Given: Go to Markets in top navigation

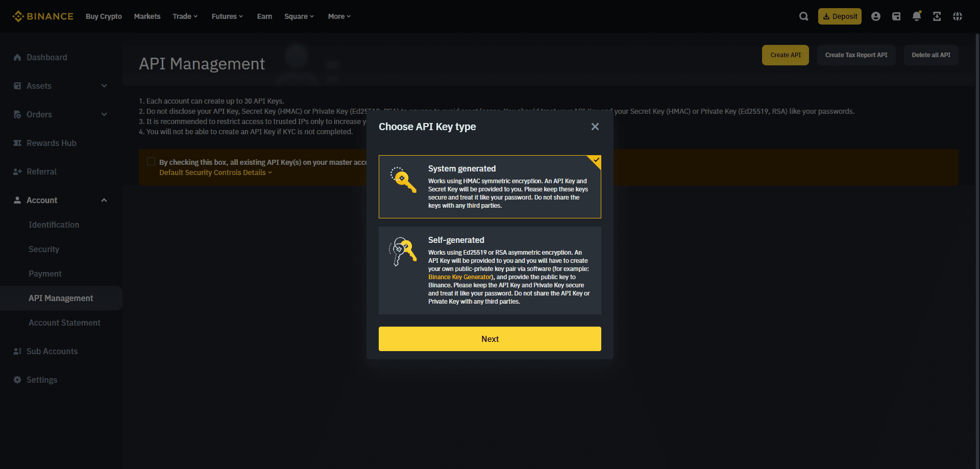Looking at the screenshot, I should pos(147,16).
